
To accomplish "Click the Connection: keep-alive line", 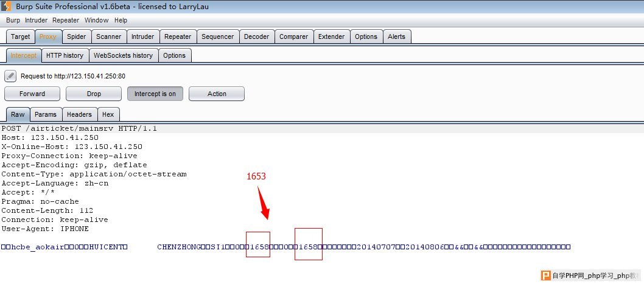I will coord(55,220).
